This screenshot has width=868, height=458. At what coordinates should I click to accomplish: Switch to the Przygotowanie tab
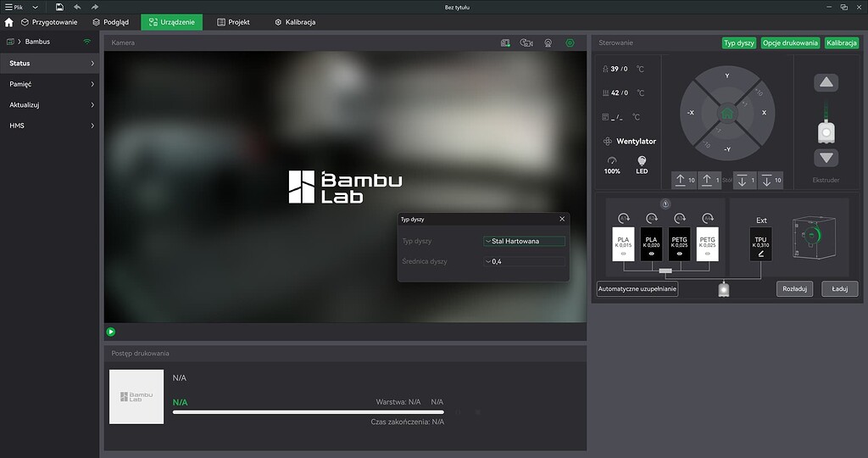(x=49, y=22)
